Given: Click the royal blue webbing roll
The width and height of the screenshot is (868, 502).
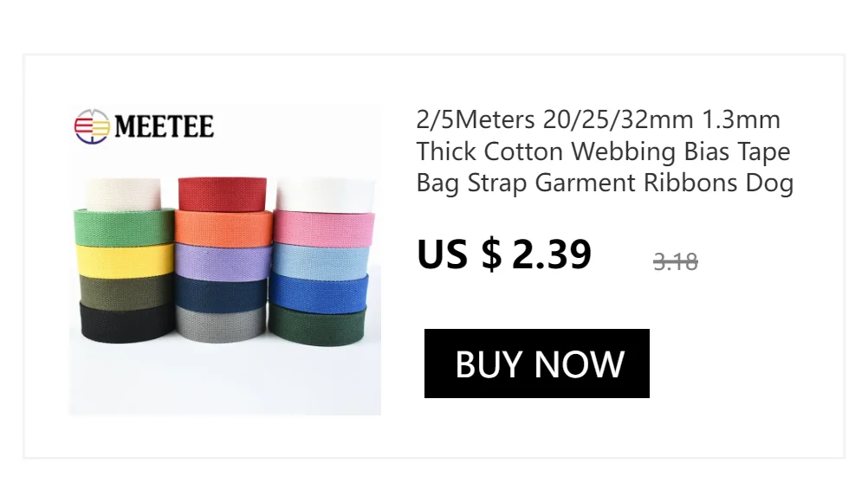Looking at the screenshot, I should [x=319, y=293].
